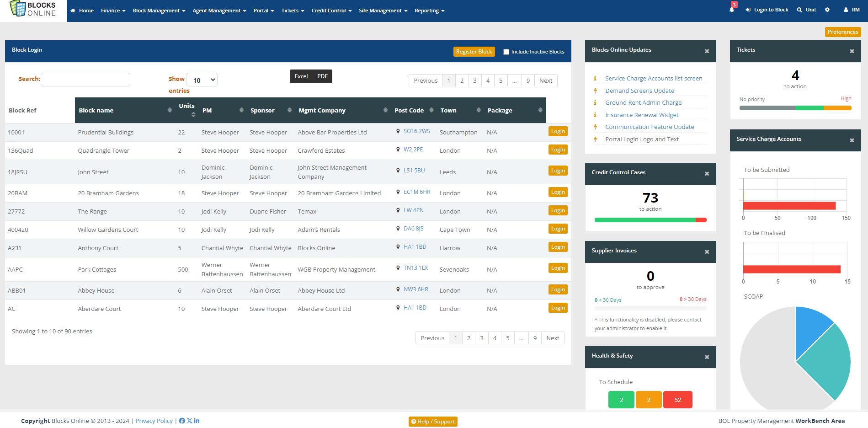The width and height of the screenshot is (868, 428).
Task: Click the Unit search icon
Action: [799, 10]
